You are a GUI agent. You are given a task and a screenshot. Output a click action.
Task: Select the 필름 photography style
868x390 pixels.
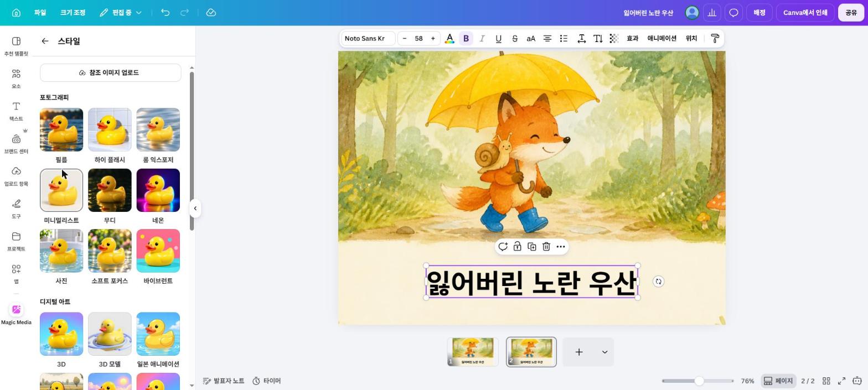[61, 129]
